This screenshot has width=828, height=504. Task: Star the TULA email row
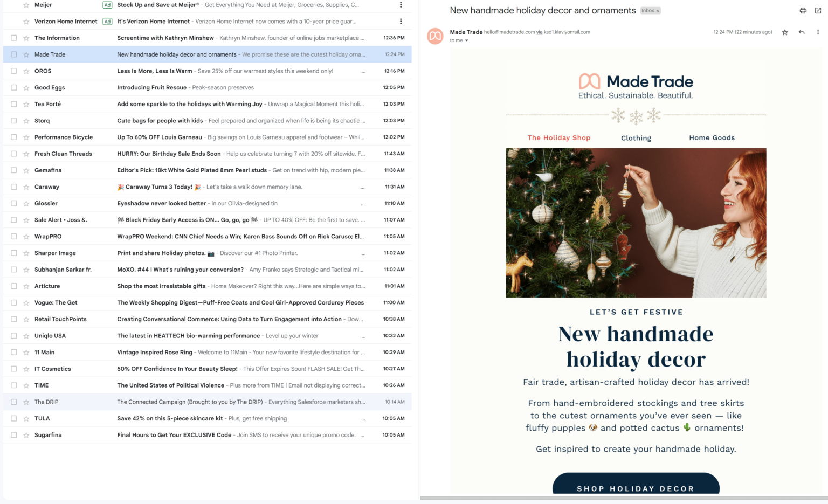click(25, 418)
